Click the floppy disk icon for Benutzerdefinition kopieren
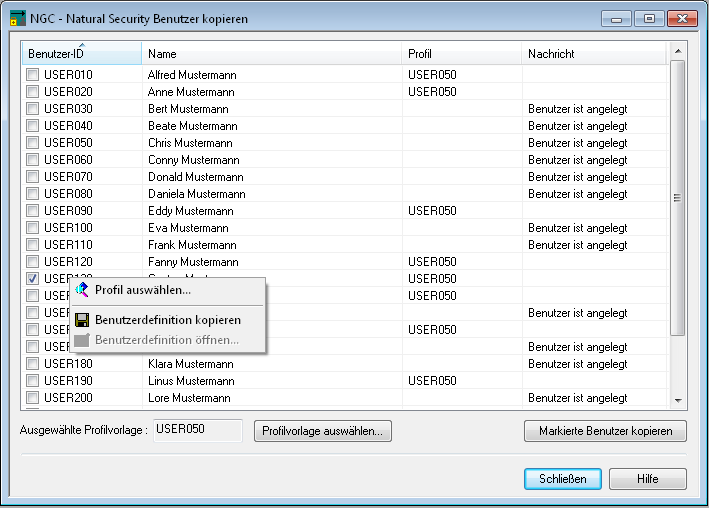 [x=82, y=320]
